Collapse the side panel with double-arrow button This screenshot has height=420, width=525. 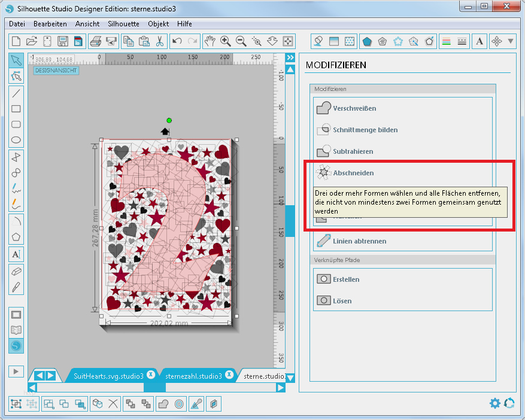tap(290, 57)
